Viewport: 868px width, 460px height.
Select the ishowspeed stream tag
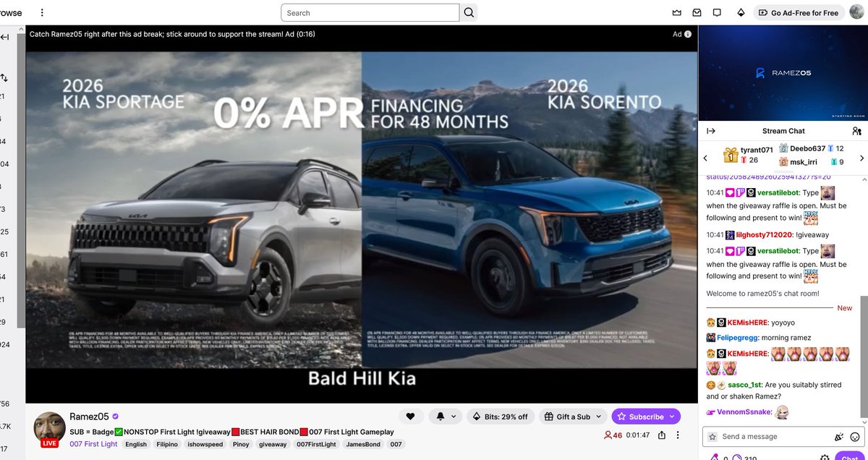pyautogui.click(x=207, y=444)
